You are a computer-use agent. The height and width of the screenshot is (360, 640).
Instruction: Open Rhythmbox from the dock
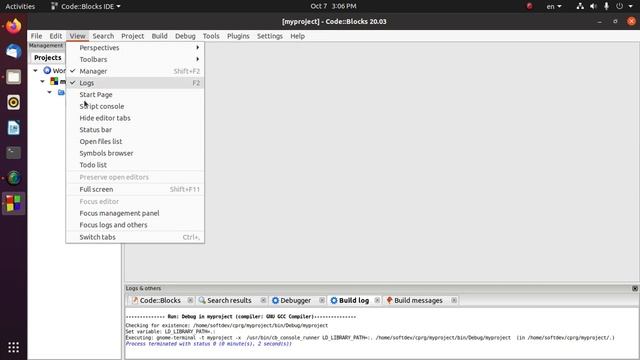[x=13, y=102]
